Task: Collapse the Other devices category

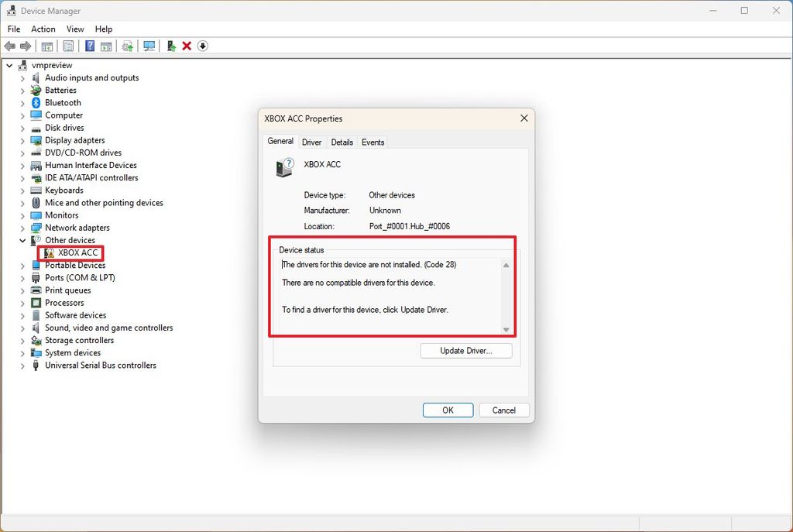Action: [22, 240]
